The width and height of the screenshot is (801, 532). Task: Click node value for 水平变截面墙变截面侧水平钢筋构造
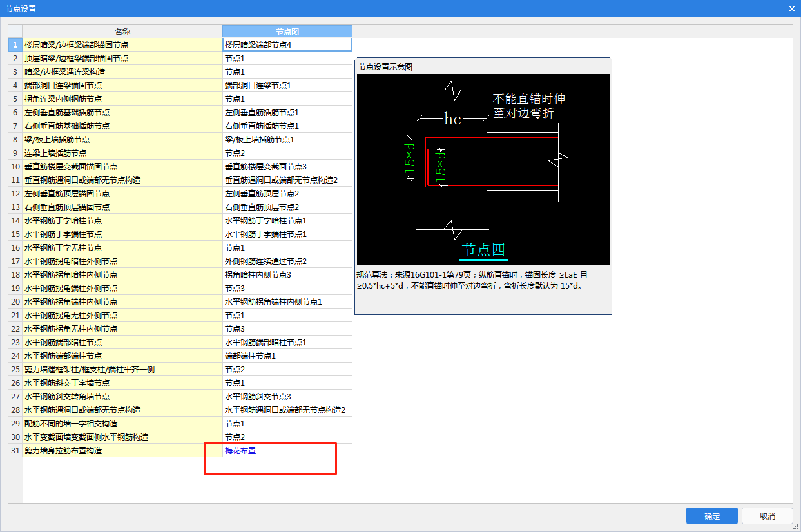[x=287, y=437]
